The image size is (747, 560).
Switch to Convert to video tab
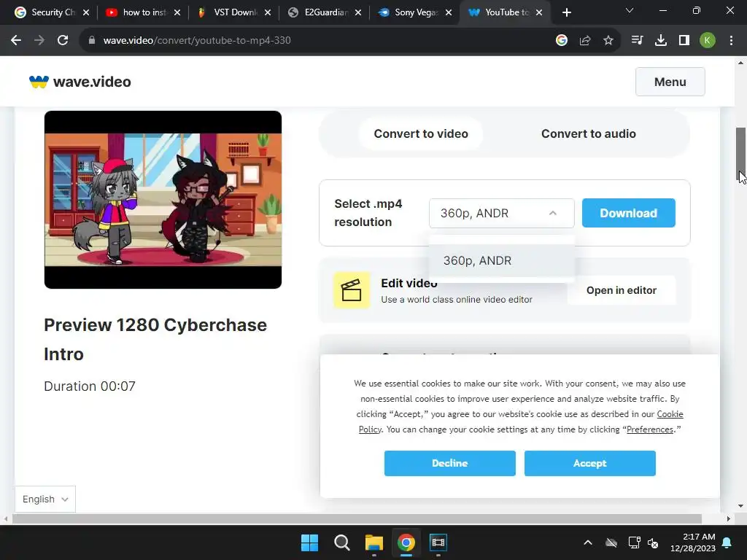point(421,134)
